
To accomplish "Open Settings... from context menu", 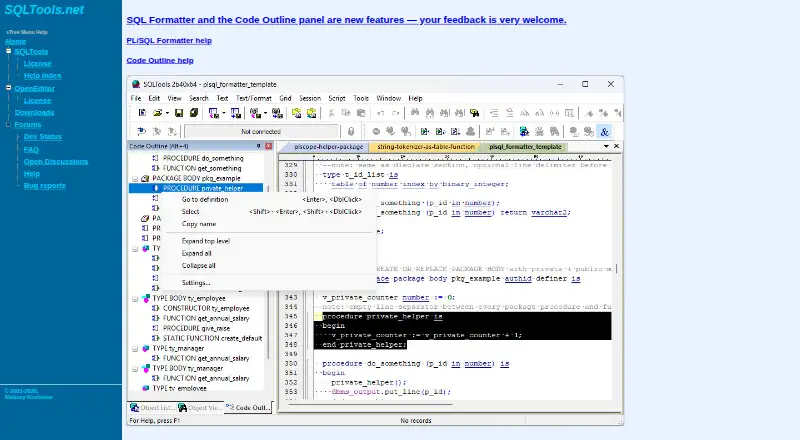I will tap(269, 282).
